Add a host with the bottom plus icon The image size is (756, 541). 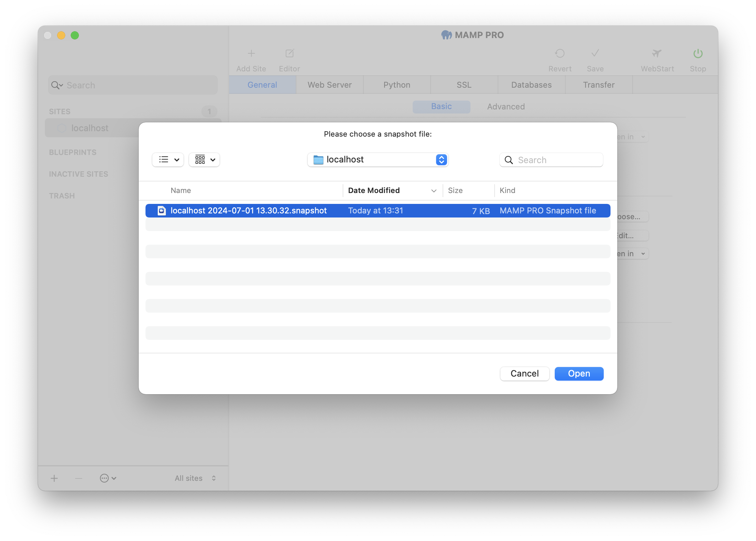(x=54, y=478)
